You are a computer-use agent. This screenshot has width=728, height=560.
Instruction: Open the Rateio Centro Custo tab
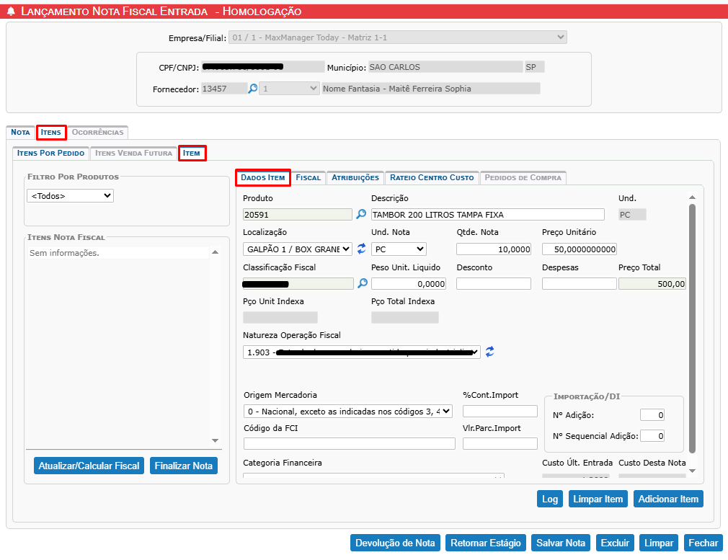pyautogui.click(x=432, y=177)
